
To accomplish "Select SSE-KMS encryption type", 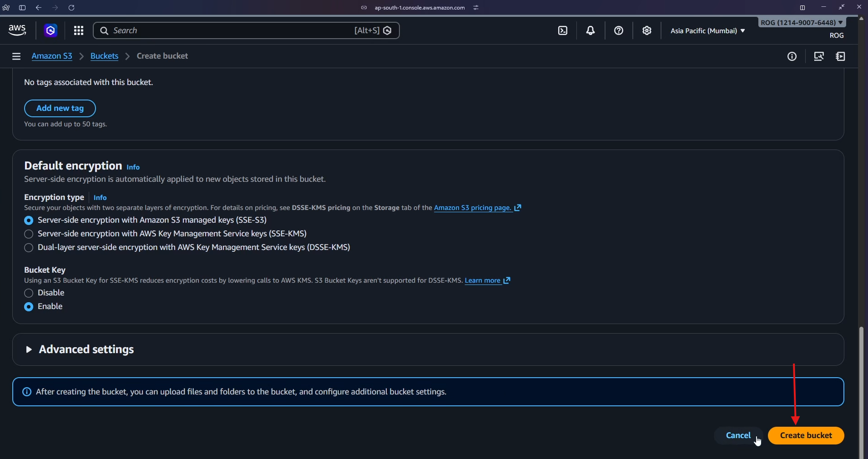I will pyautogui.click(x=29, y=234).
